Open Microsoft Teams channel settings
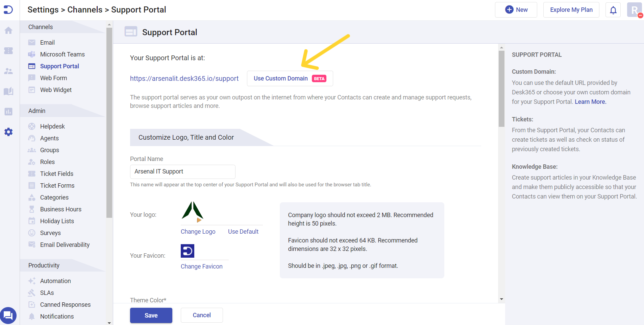Viewport: 644px width, 325px height. [x=62, y=54]
